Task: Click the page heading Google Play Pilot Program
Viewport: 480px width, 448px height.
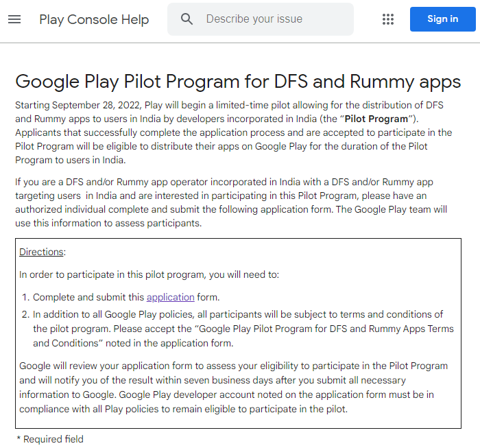Action: pos(238,82)
